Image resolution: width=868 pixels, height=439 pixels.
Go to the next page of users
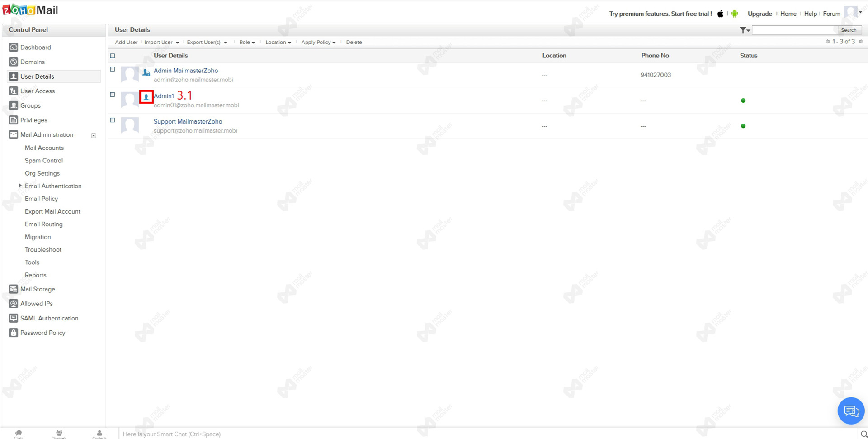861,42
